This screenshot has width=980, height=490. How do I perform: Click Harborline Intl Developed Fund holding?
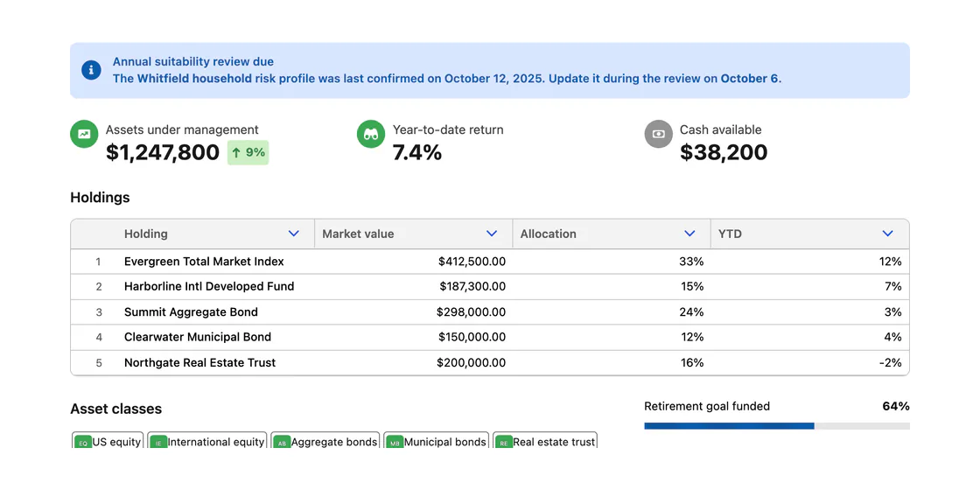pos(209,287)
